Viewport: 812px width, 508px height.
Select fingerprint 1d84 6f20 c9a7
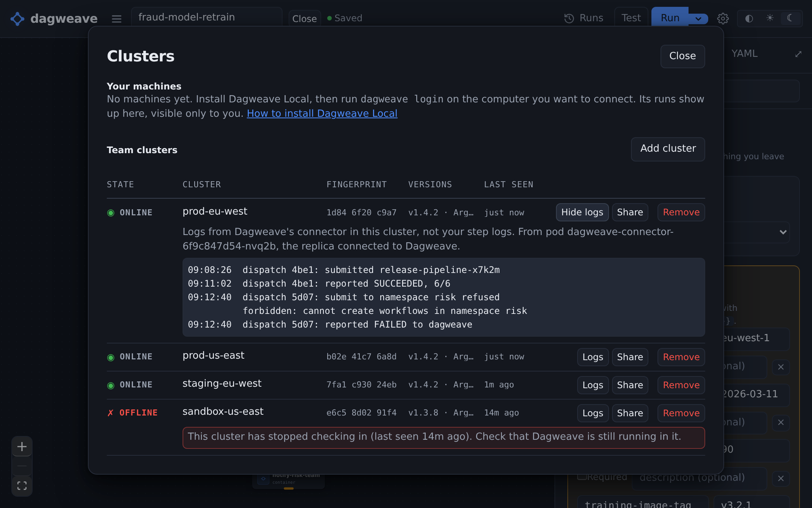(361, 213)
